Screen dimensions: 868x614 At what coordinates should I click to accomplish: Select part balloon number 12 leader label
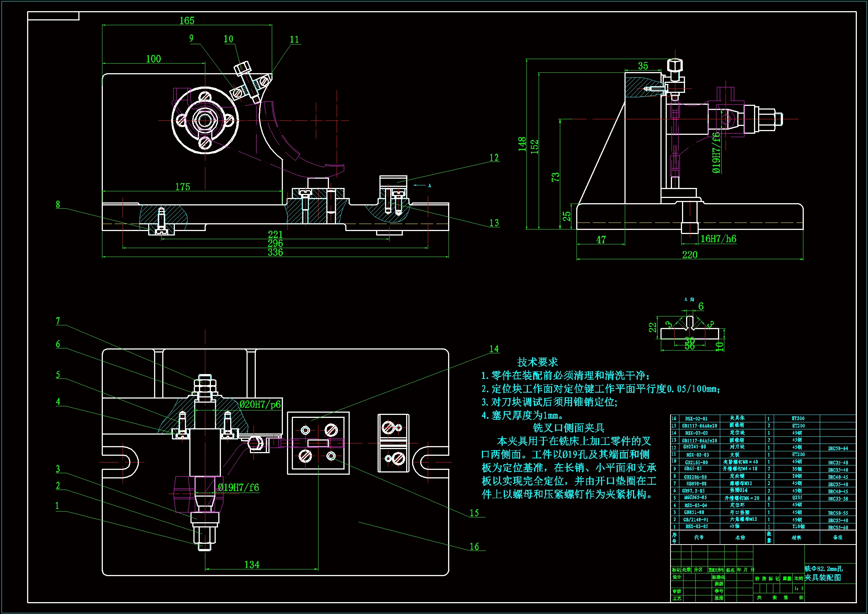pos(494,157)
